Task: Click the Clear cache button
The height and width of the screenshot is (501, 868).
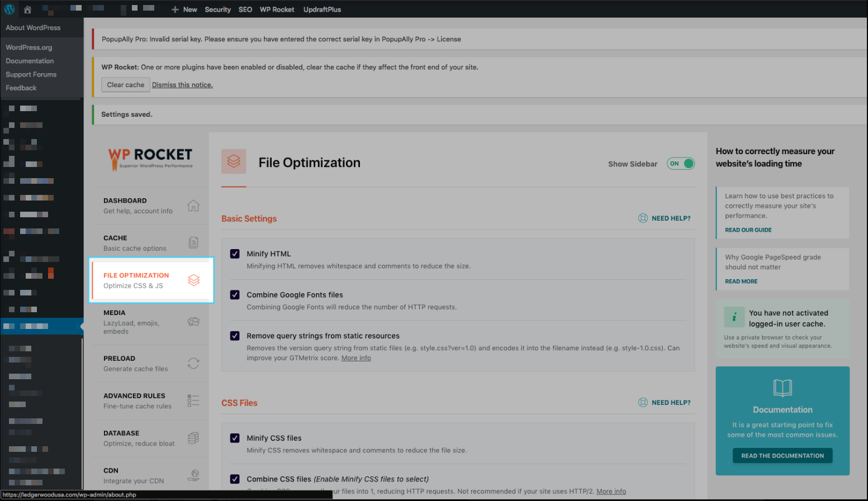Action: tap(126, 85)
